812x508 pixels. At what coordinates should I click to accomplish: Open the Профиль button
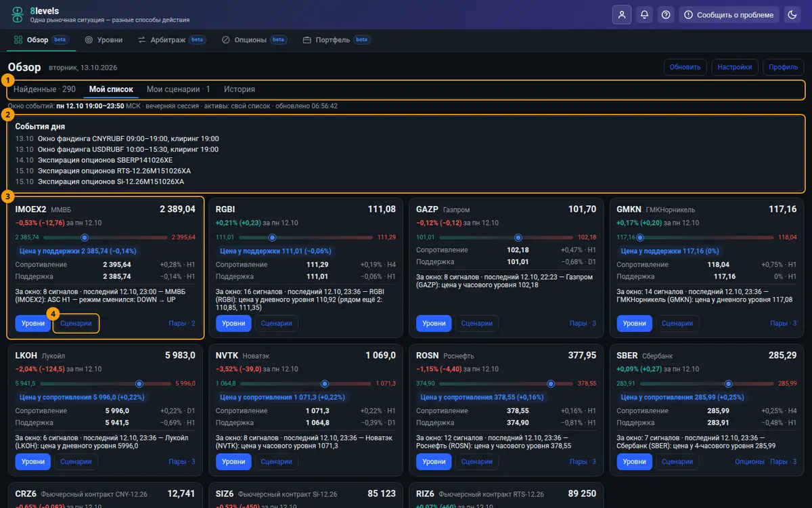(784, 67)
